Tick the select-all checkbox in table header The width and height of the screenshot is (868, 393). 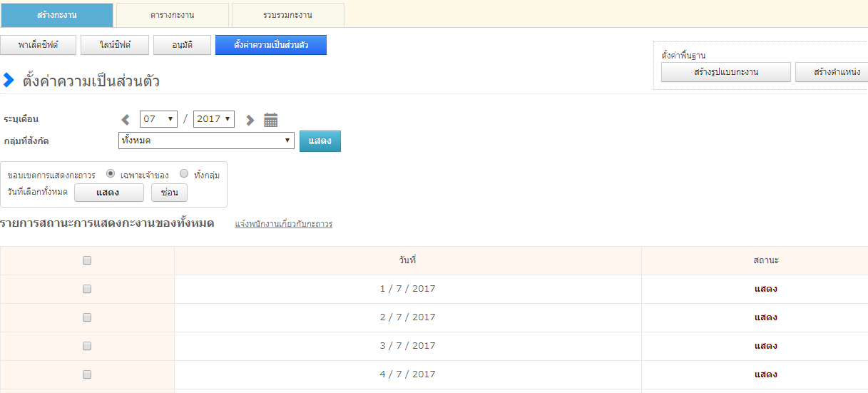[x=87, y=261]
